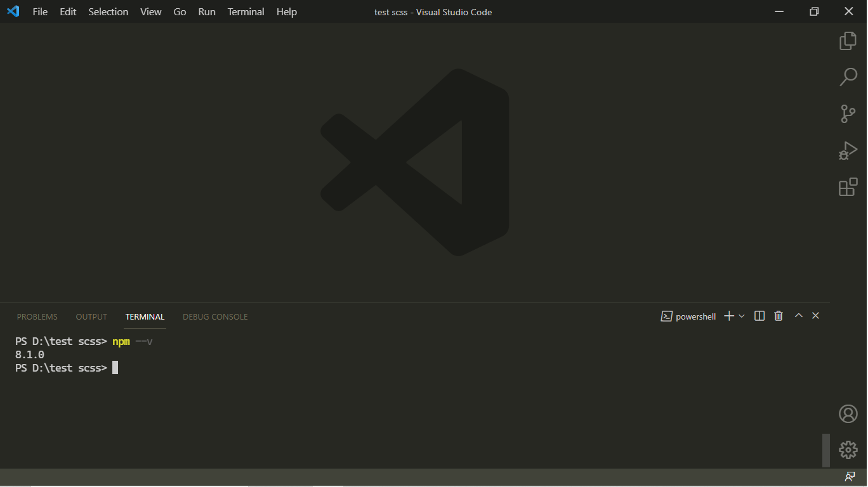The height and width of the screenshot is (487, 868).
Task: Select the TERMINAL tab
Action: 145,316
